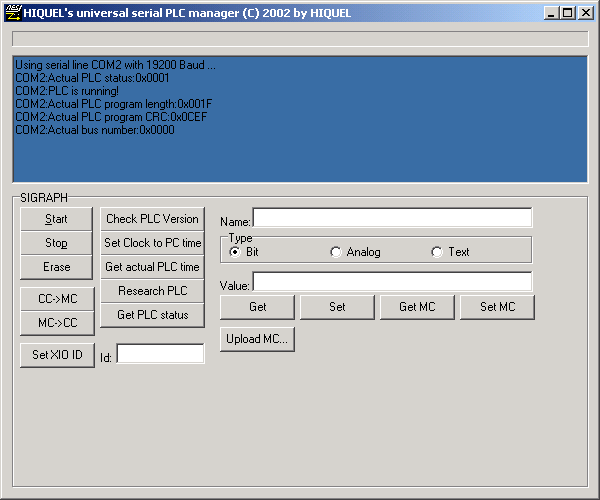Screen dimensions: 600x500
Task: Click the MC->CC button
Action: click(57, 323)
